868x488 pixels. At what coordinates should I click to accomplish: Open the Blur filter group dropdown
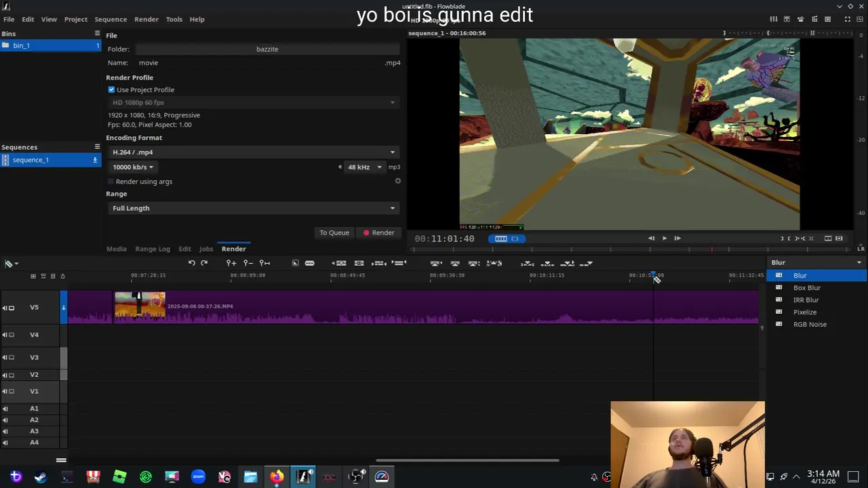click(816, 262)
